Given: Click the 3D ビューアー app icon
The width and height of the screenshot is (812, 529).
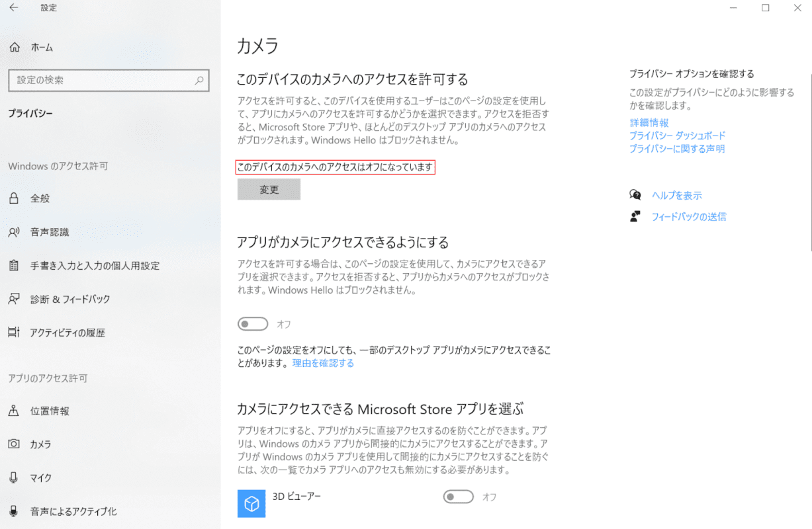Looking at the screenshot, I should point(251,503).
